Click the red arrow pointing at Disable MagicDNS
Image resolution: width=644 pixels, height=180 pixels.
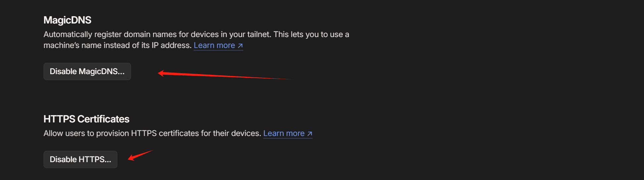225,75
